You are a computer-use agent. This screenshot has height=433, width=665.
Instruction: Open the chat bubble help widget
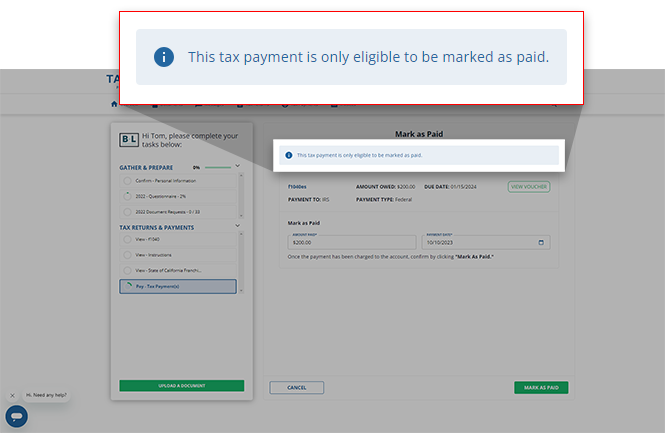point(17,416)
